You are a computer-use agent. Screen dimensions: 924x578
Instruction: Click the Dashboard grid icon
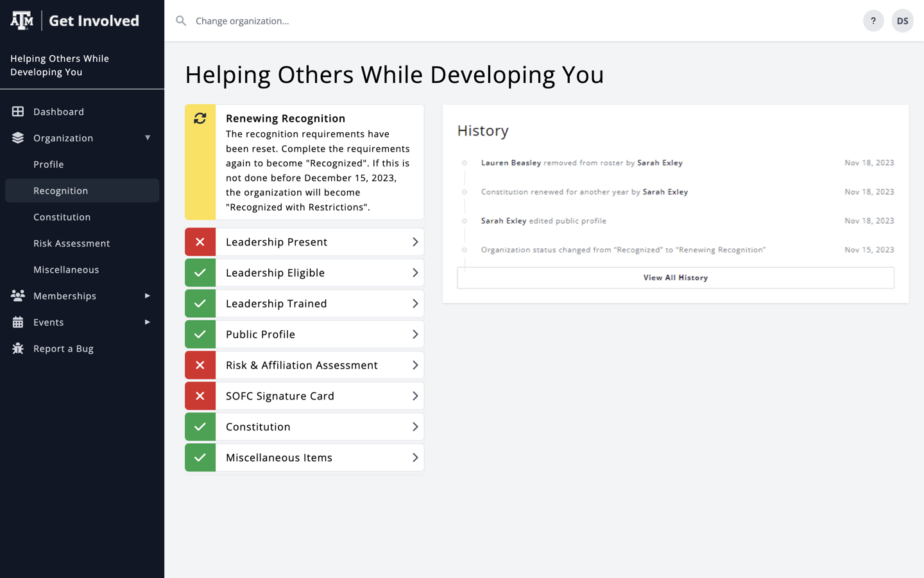click(18, 112)
